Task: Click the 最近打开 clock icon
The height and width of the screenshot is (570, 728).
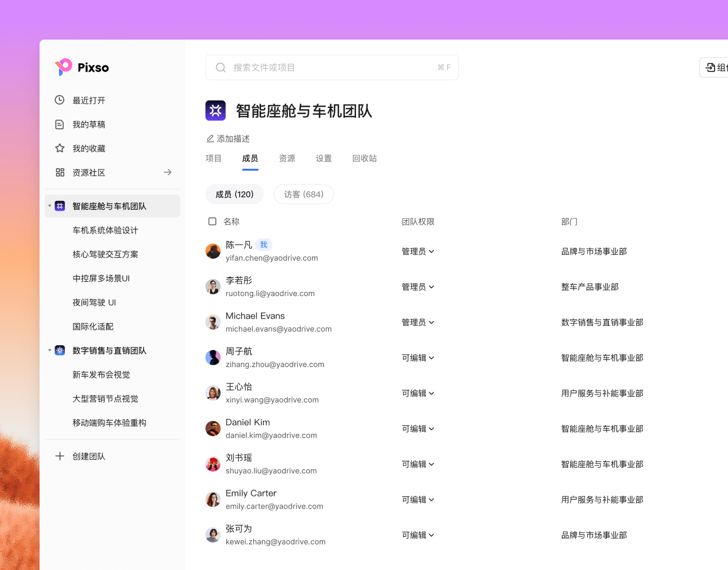Action: coord(60,100)
